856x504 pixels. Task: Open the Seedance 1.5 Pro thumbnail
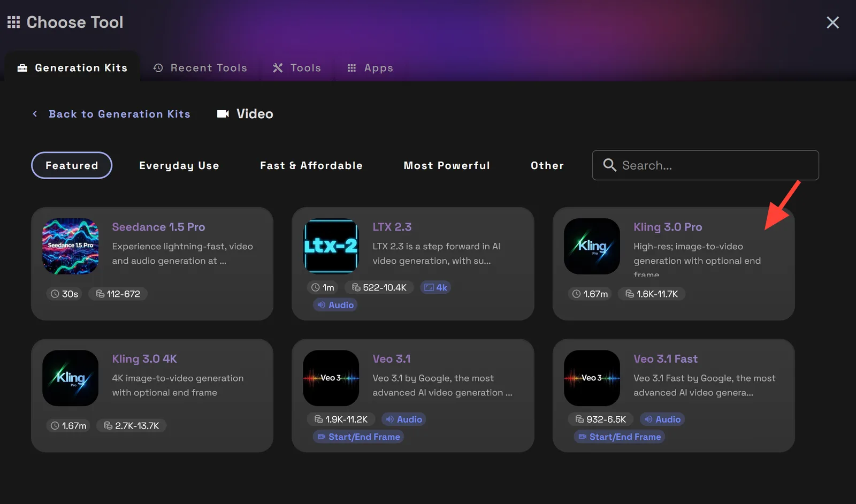(71, 246)
